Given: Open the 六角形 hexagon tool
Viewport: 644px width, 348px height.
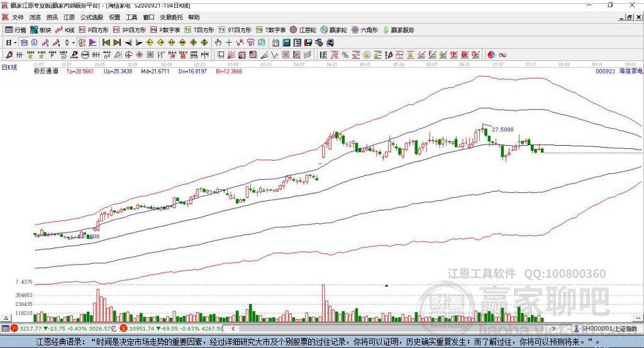Looking at the screenshot, I should pos(365,30).
